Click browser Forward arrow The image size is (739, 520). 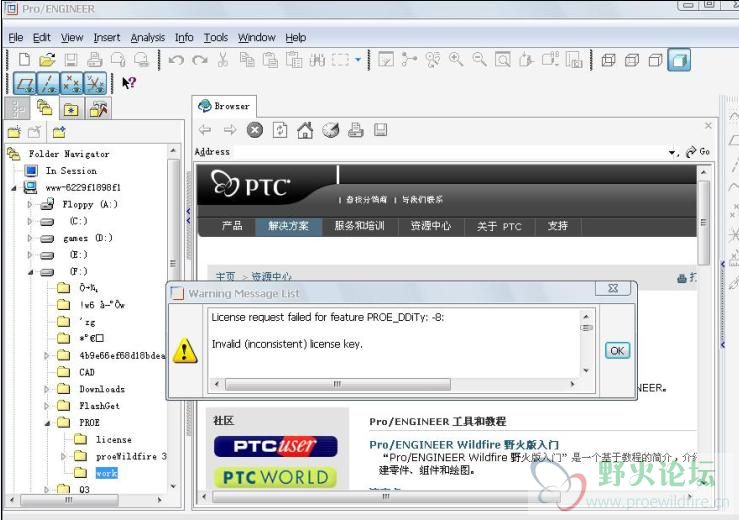point(230,130)
